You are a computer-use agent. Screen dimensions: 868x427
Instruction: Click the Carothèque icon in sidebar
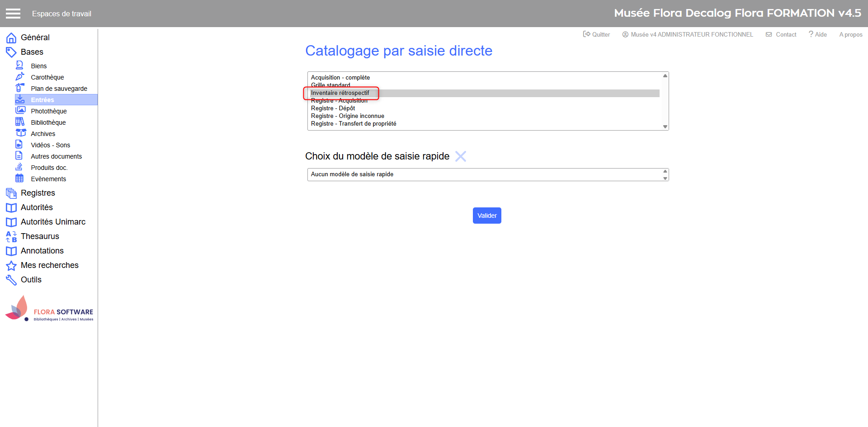click(x=20, y=77)
